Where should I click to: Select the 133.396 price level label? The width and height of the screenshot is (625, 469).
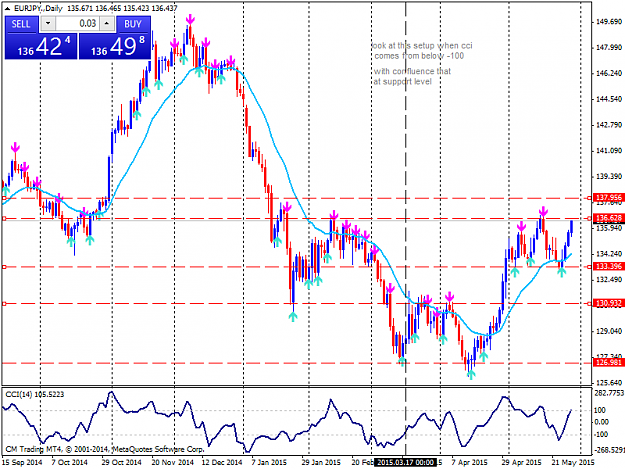[609, 266]
